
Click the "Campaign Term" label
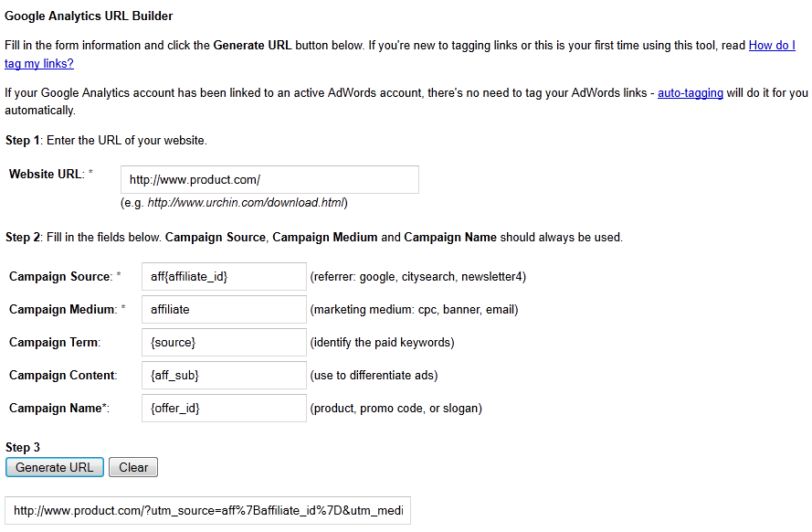coord(54,343)
